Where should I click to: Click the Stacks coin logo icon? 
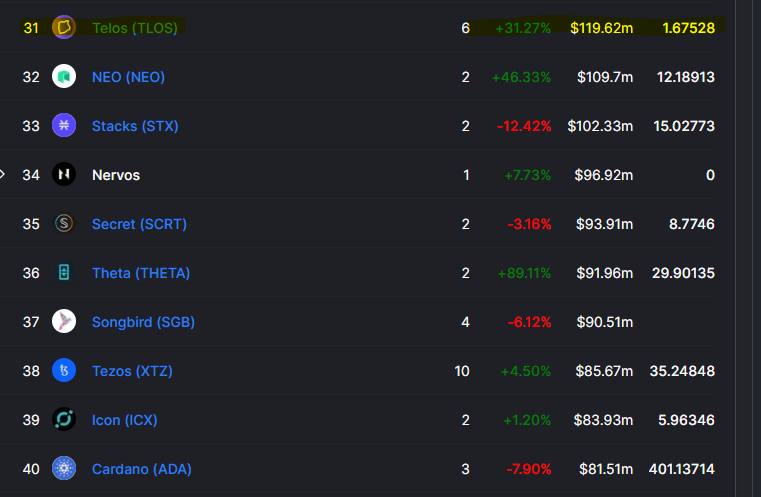coord(64,125)
